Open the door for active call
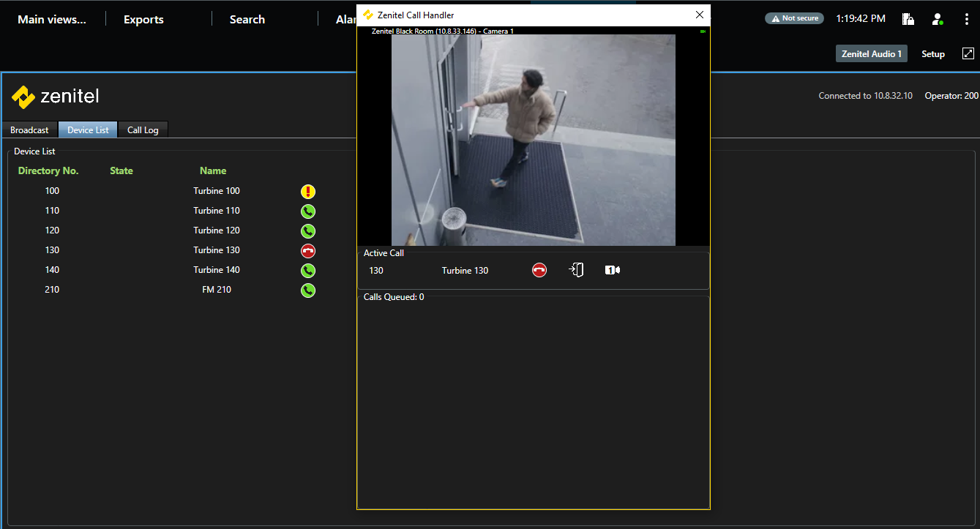Screen dimensions: 980x529 point(577,271)
